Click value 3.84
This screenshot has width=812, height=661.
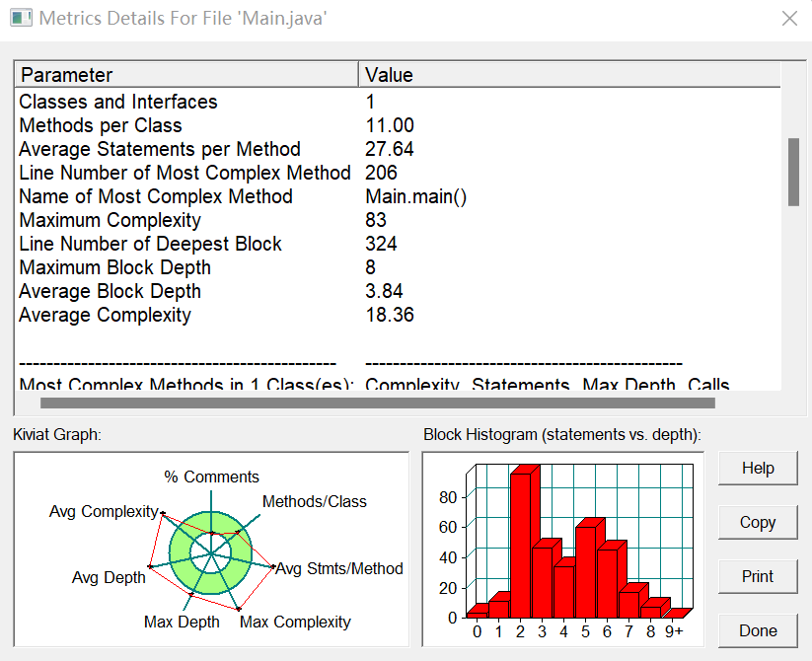click(x=384, y=291)
